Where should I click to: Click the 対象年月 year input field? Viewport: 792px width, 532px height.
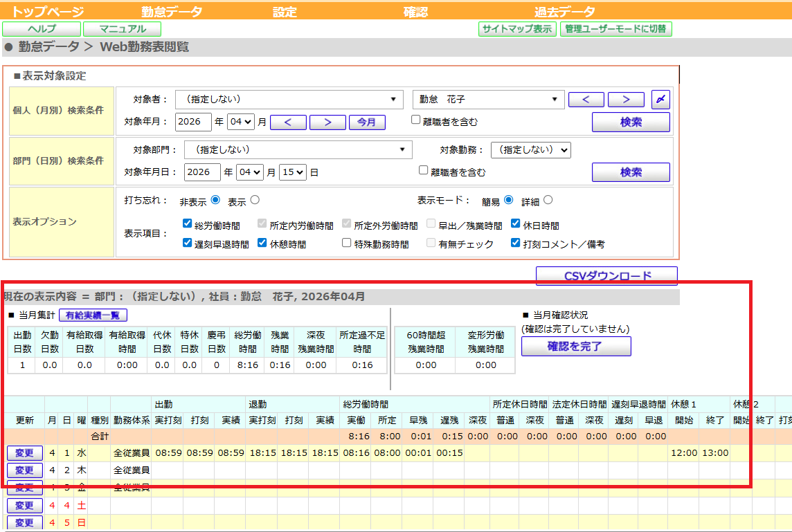193,122
